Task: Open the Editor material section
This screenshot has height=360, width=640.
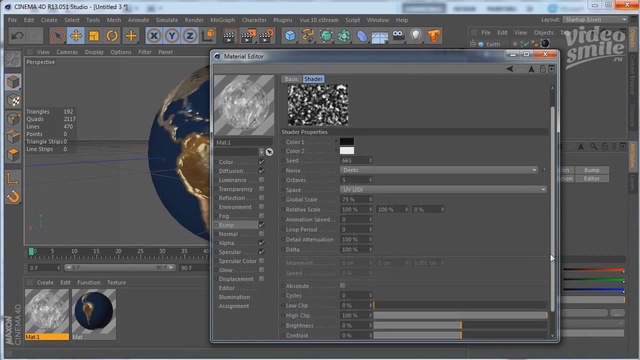Action: pos(227,288)
